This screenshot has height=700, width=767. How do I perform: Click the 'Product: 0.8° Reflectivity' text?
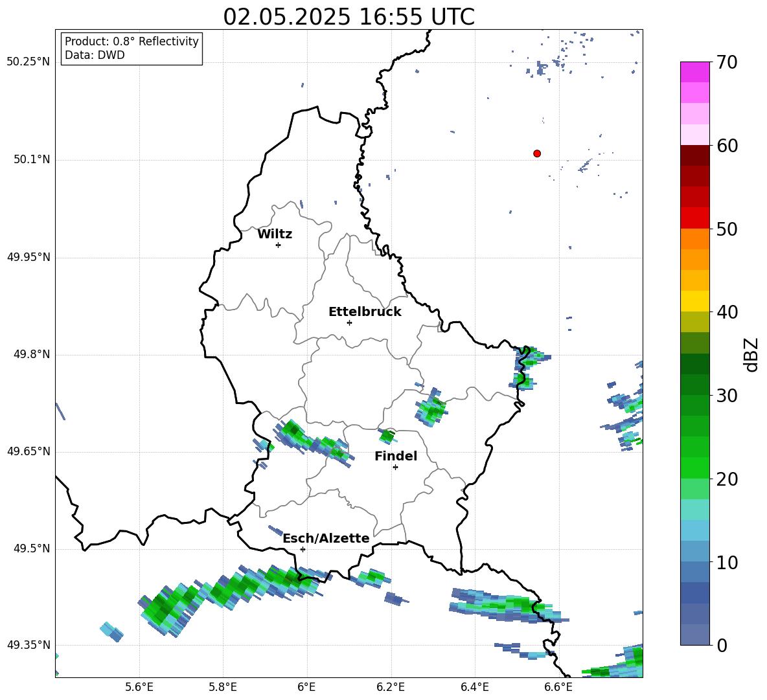coord(132,41)
